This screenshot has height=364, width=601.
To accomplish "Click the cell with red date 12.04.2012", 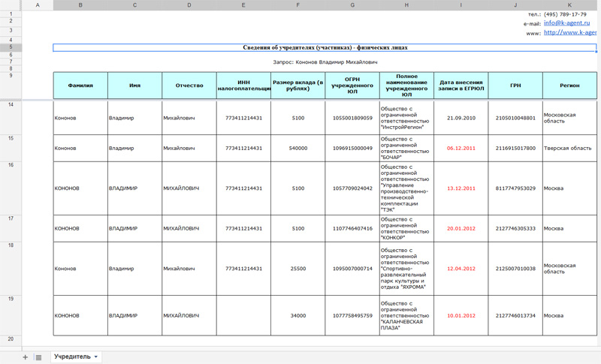I will [x=461, y=269].
